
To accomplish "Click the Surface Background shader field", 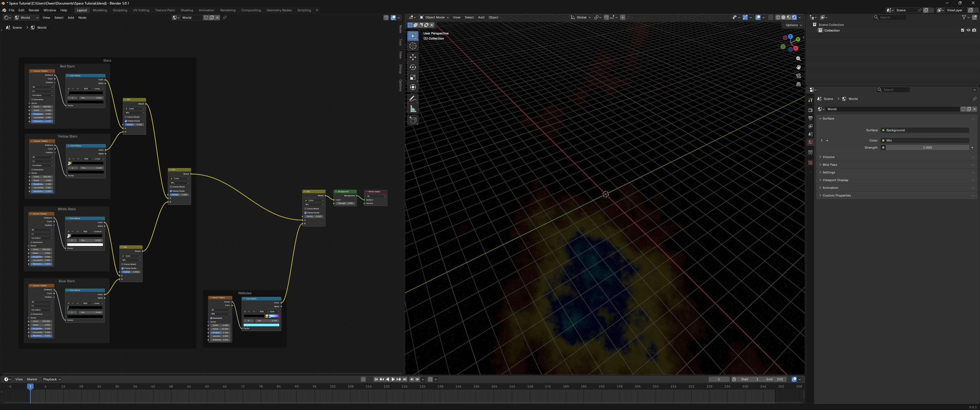I will click(924, 130).
